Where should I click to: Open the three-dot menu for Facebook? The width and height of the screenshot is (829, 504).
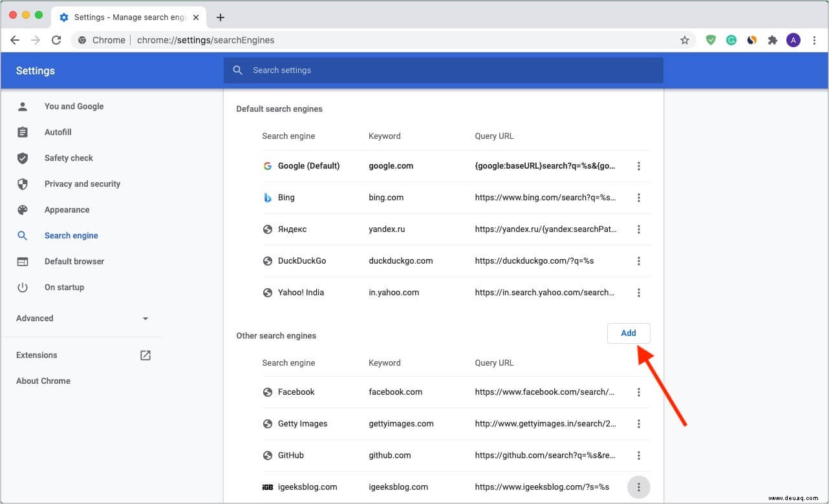[x=639, y=392]
